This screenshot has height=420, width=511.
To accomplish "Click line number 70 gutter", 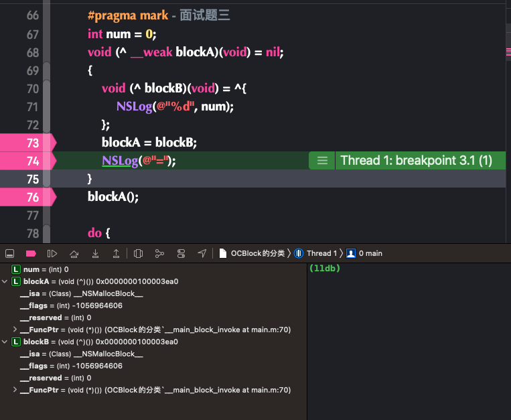I will point(33,88).
